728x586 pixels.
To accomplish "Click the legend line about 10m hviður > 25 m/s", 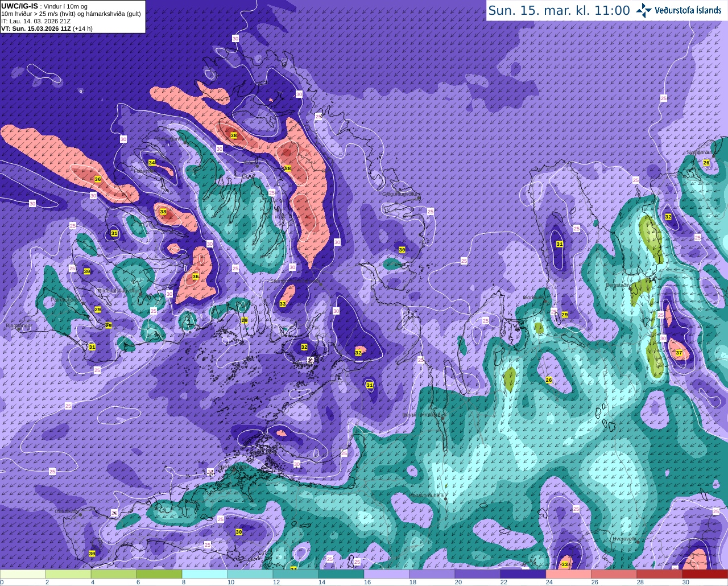I will tap(71, 14).
